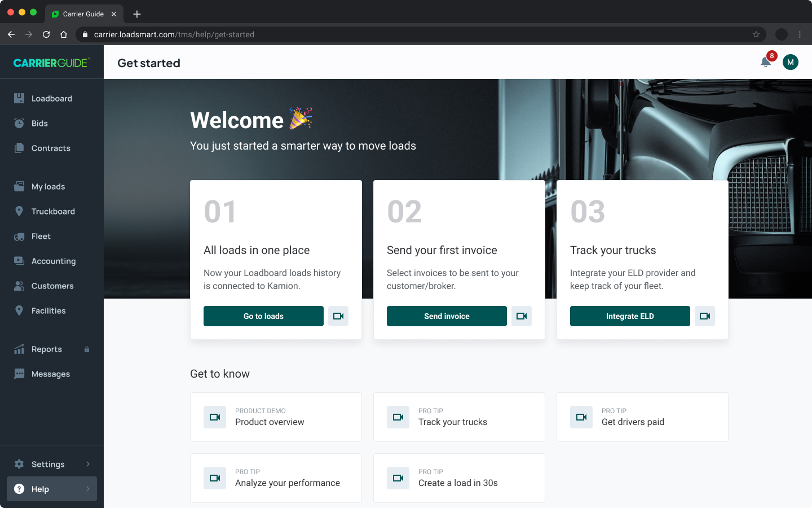Viewport: 812px width, 508px height.
Task: Click the Messages chat bubble icon
Action: [x=19, y=374]
